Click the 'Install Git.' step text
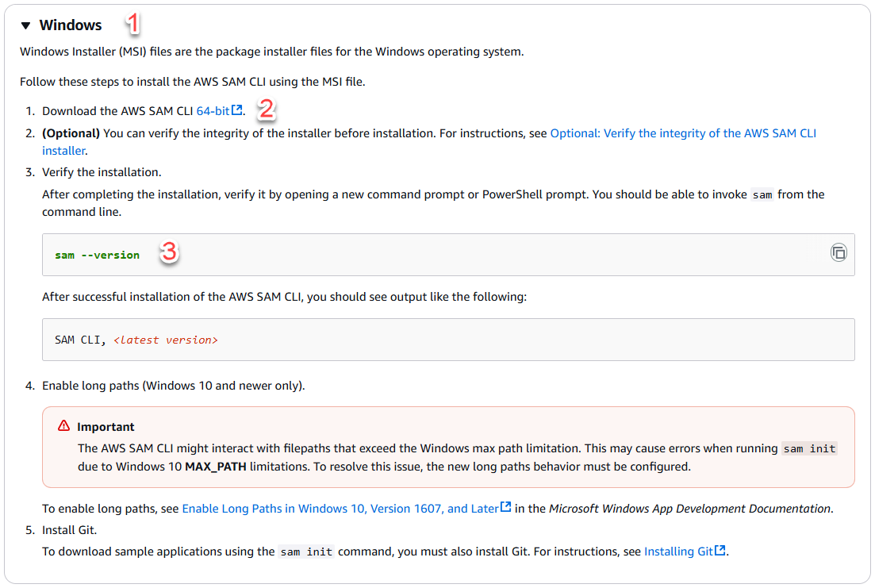 69,530
